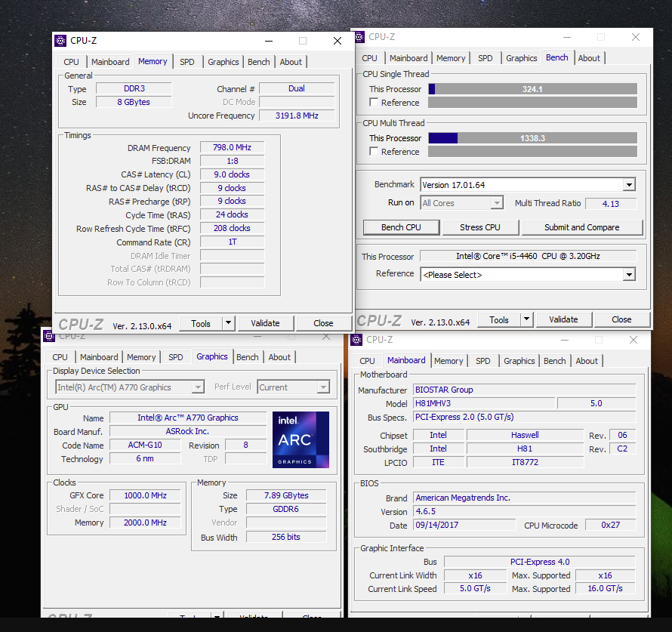Screen dimensions: 672x632
Task: Click the ASRock Inc. board manufacturer field
Action: pos(188,431)
